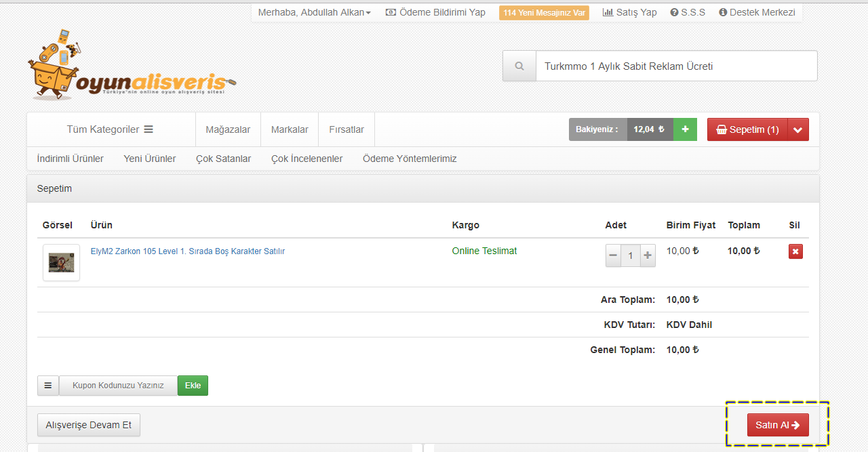Open the coupon options hamburger icon
This screenshot has height=452, width=868.
click(x=47, y=386)
